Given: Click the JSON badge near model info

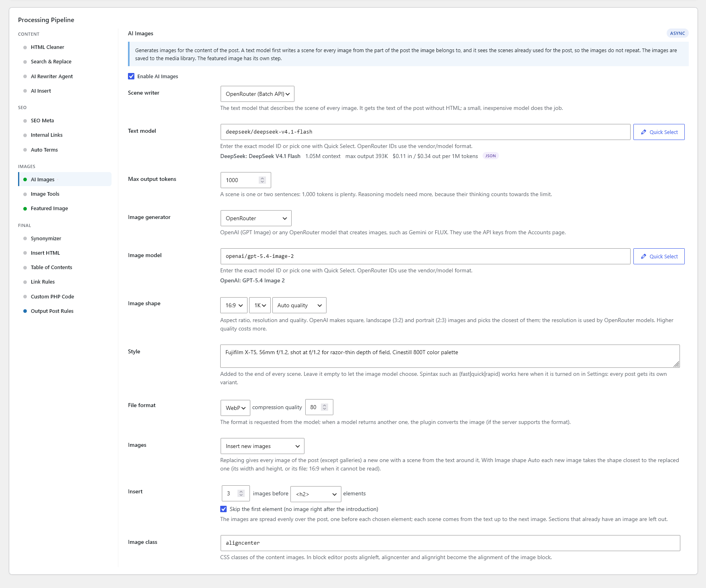Looking at the screenshot, I should point(491,156).
